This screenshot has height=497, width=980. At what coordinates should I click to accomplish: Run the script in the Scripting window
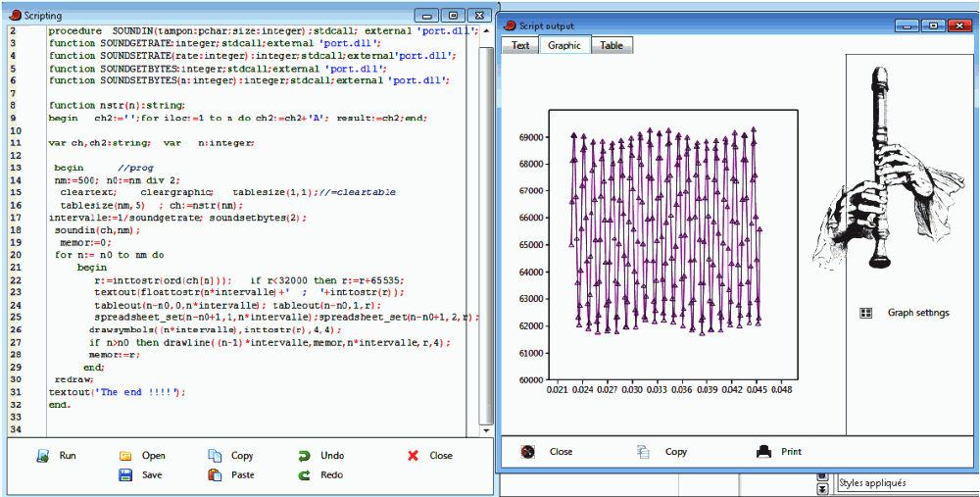(57, 456)
